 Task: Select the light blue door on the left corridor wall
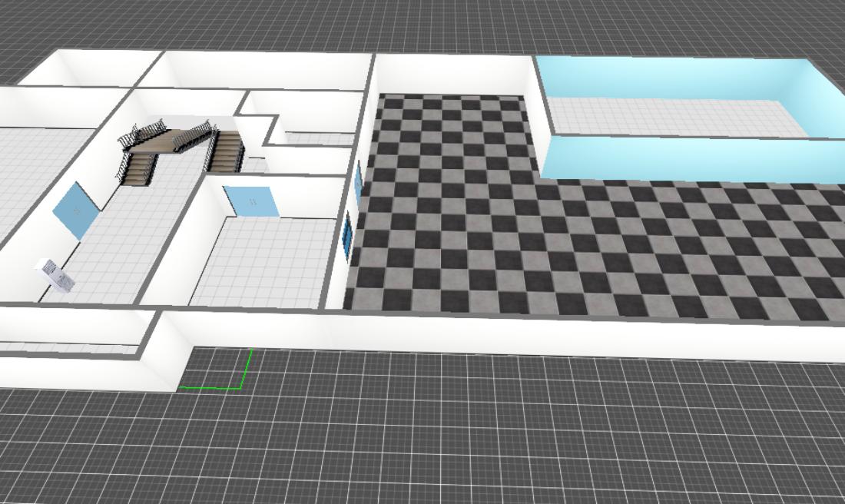[75, 210]
